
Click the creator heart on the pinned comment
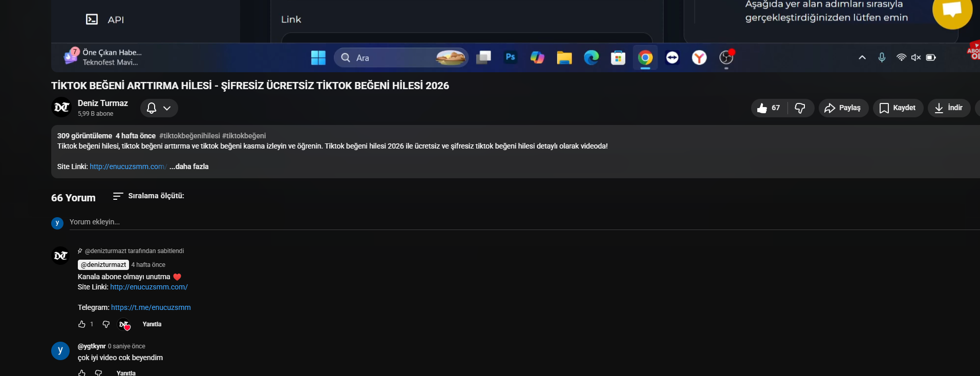tap(124, 325)
